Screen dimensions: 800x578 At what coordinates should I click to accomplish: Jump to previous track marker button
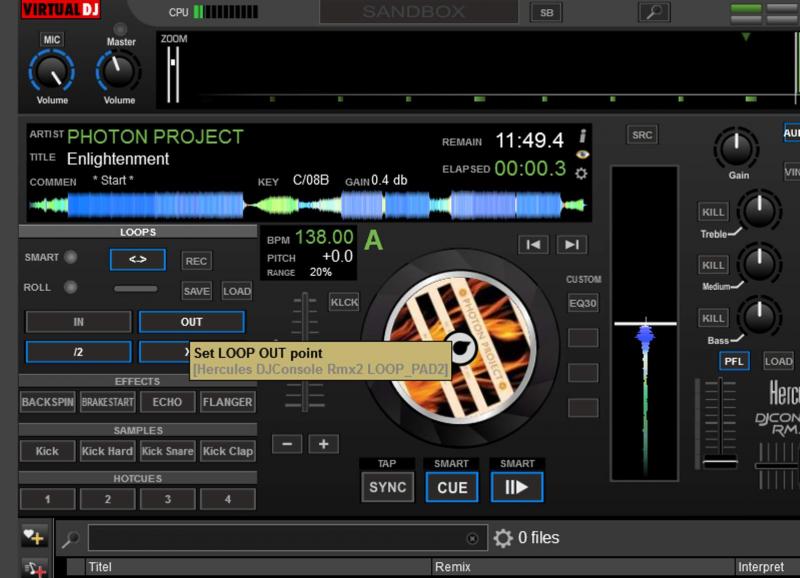pyautogui.click(x=533, y=245)
